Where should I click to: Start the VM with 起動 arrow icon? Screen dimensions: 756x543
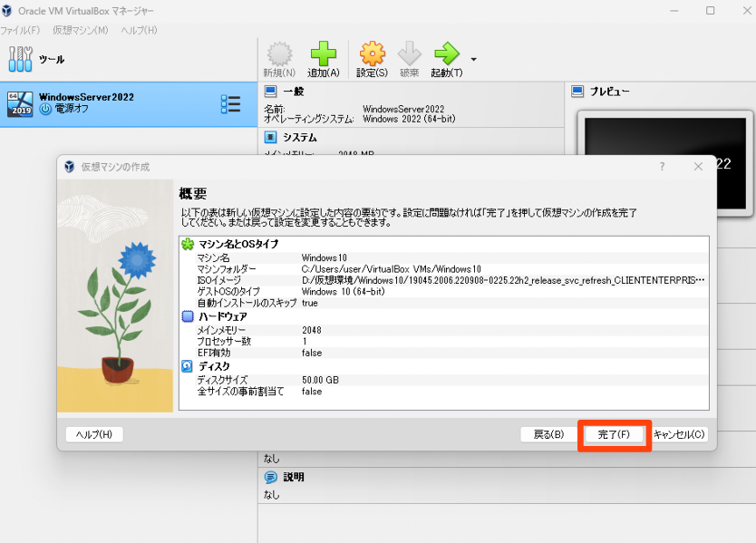point(447,53)
